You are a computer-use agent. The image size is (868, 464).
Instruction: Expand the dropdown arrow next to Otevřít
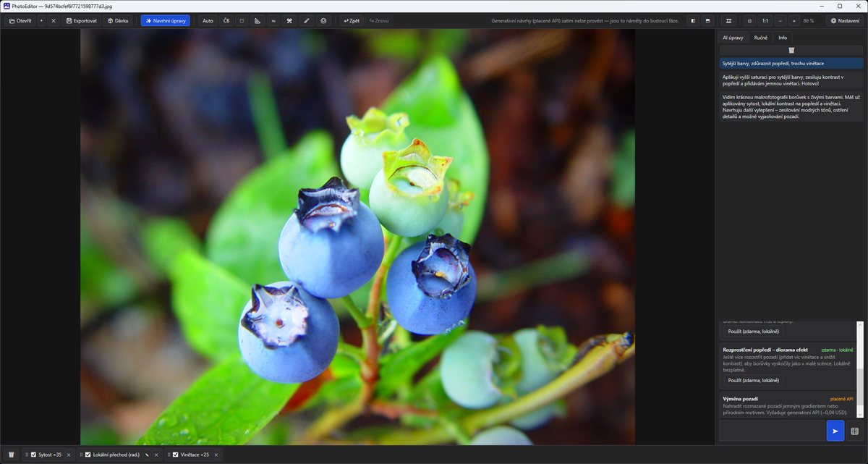41,21
